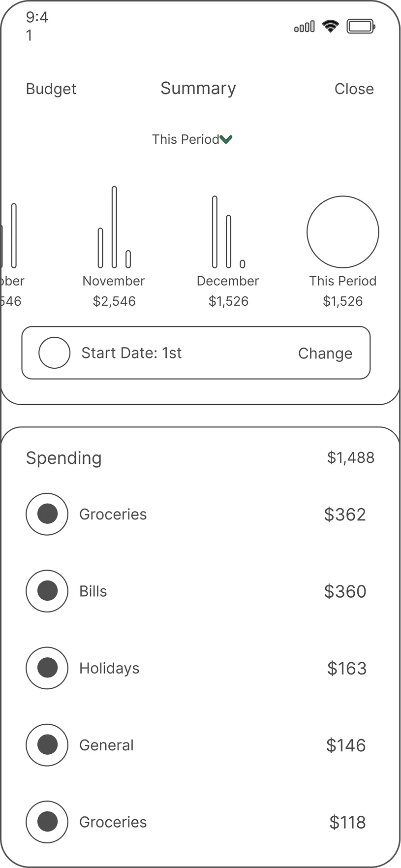Close the Summary screen
This screenshot has width=401, height=868.
point(354,89)
